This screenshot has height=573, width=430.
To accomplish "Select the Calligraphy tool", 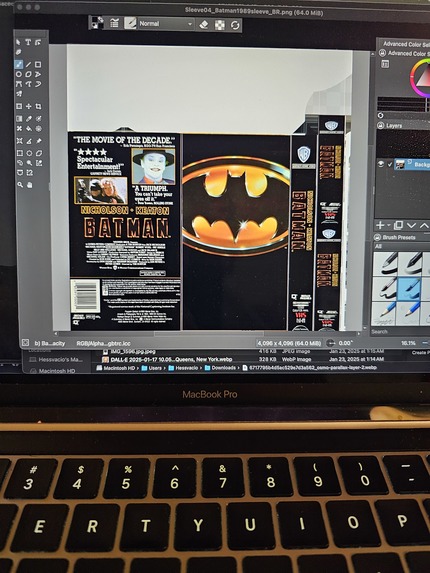I will (18, 52).
